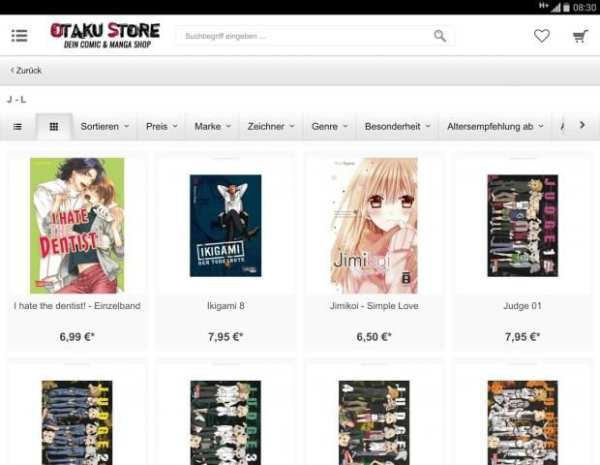Open the hamburger navigation menu
This screenshot has height=465, width=600.
pyautogui.click(x=19, y=36)
